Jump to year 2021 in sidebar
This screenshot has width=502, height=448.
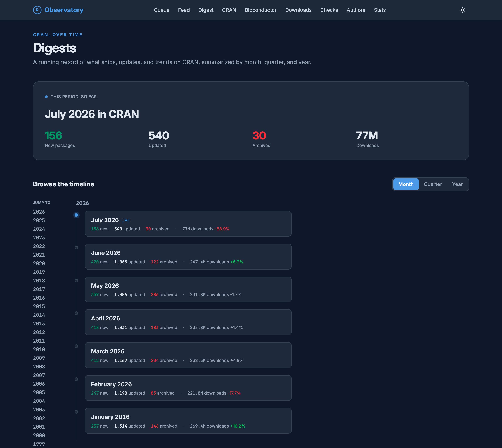(39, 255)
